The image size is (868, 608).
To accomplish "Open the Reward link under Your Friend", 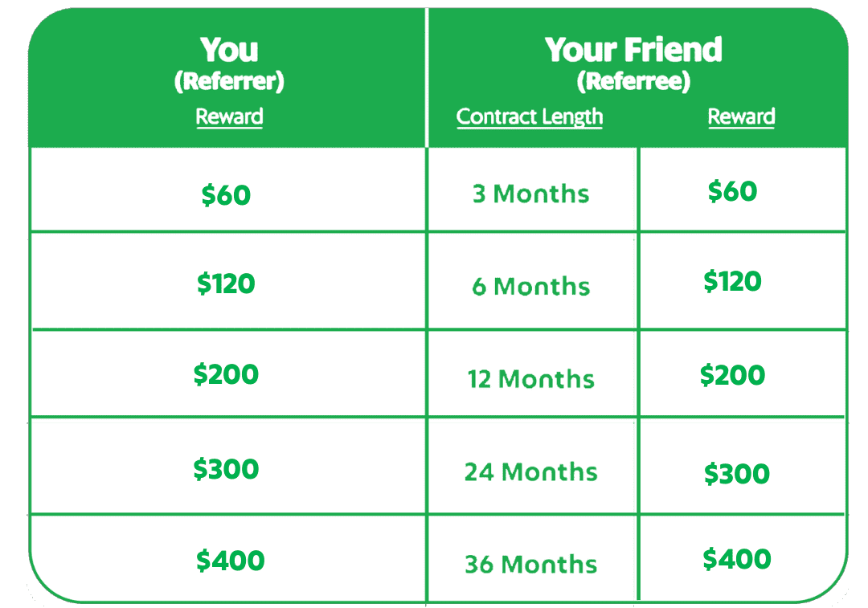I will click(x=741, y=116).
